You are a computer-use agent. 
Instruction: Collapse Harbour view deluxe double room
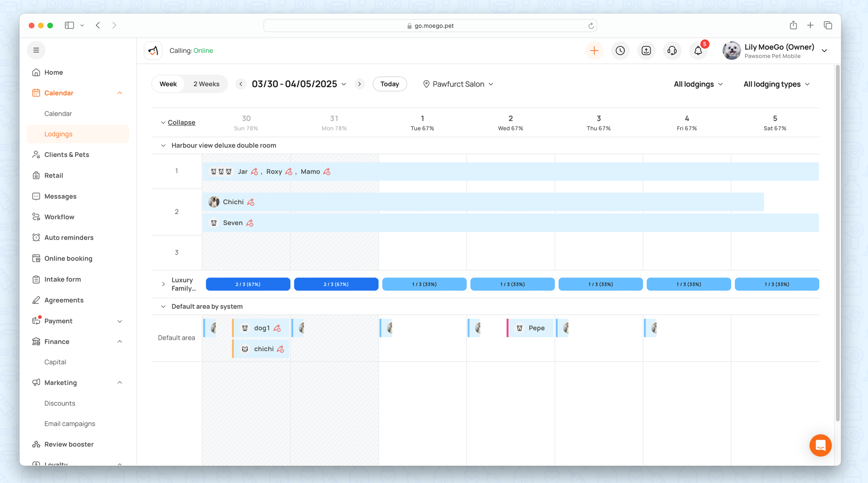pyautogui.click(x=163, y=146)
